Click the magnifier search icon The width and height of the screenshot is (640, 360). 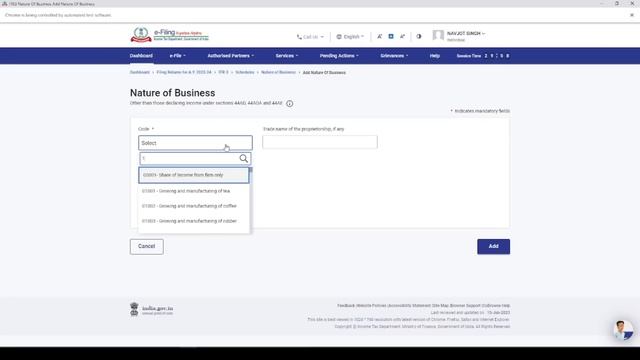[x=244, y=158]
